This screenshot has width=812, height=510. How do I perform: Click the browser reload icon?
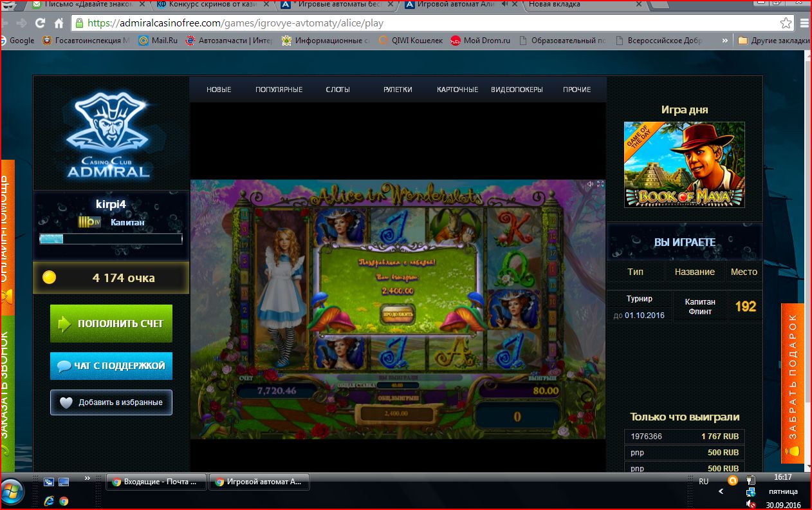pos(40,23)
